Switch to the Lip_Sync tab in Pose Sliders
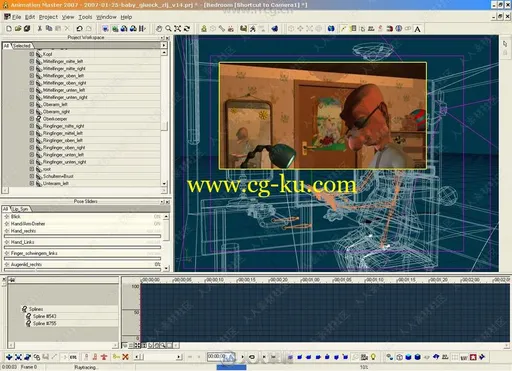The width and height of the screenshot is (512, 371). (x=20, y=209)
